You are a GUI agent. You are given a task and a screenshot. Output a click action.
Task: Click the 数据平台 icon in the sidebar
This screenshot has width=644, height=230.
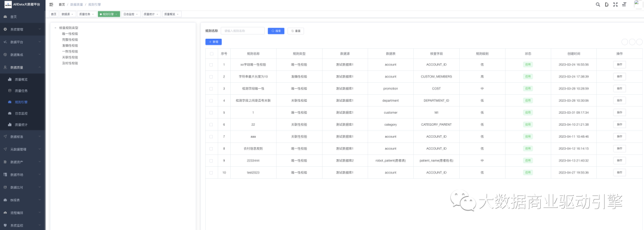coord(5,42)
